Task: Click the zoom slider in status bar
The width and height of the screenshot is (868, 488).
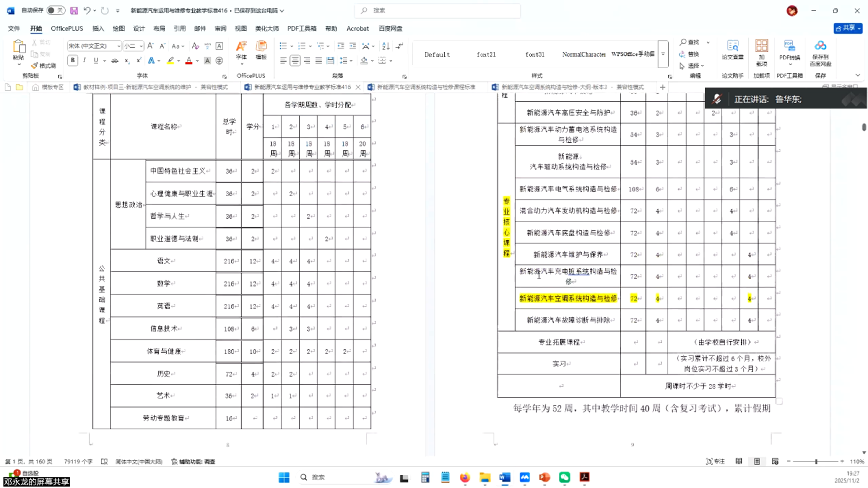Action: point(816,461)
